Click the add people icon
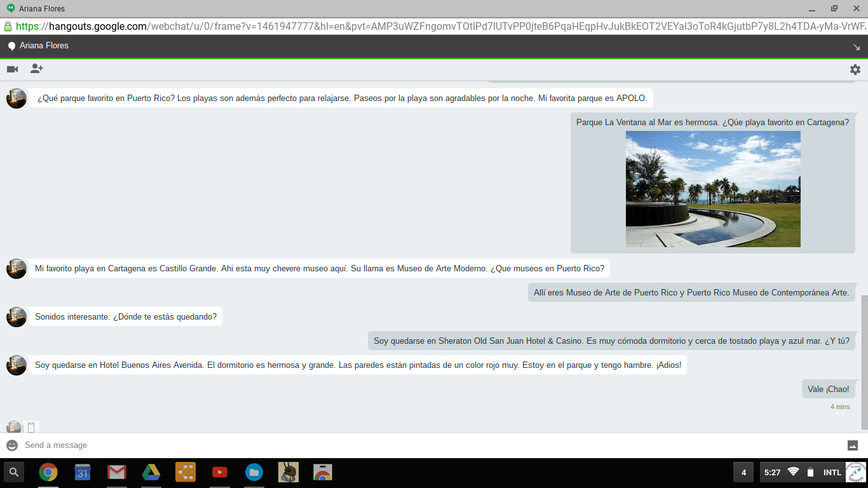Image resolution: width=868 pixels, height=488 pixels. (37, 69)
